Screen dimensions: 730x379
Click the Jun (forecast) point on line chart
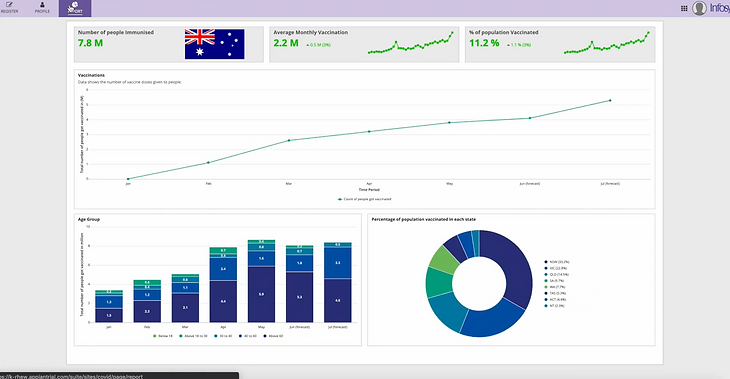tap(530, 118)
